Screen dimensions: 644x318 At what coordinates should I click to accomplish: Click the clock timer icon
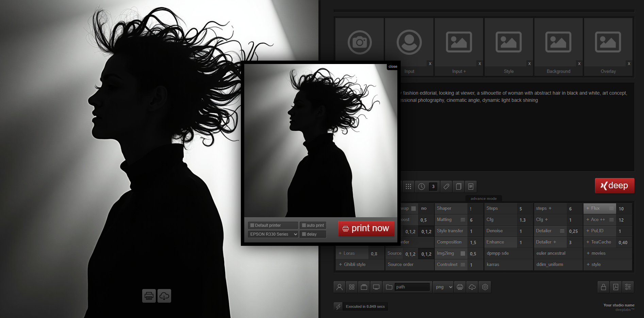422,187
